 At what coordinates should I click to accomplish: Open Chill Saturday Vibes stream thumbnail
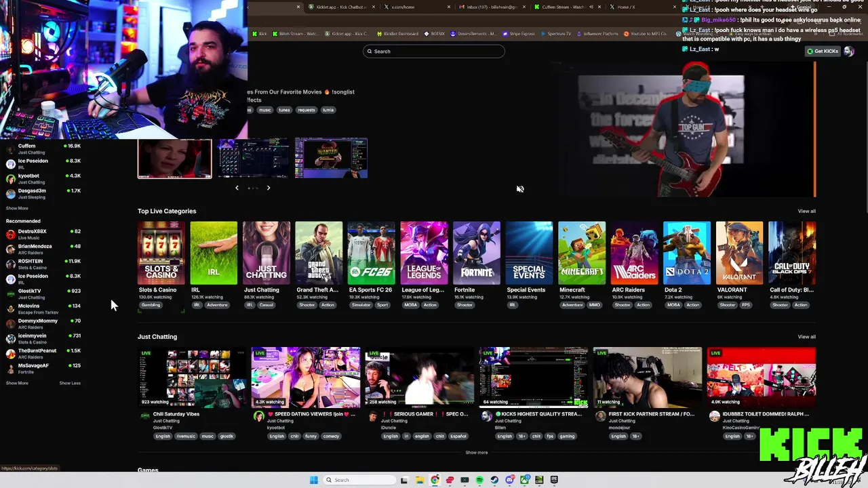192,377
